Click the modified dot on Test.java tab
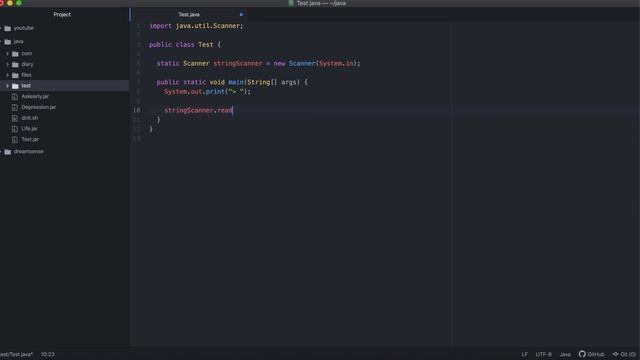 click(241, 15)
